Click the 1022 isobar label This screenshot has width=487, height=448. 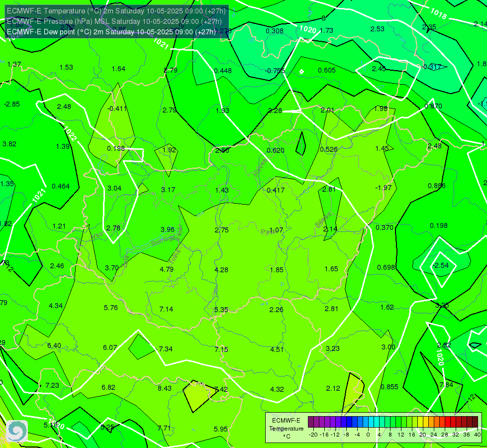(x=70, y=134)
